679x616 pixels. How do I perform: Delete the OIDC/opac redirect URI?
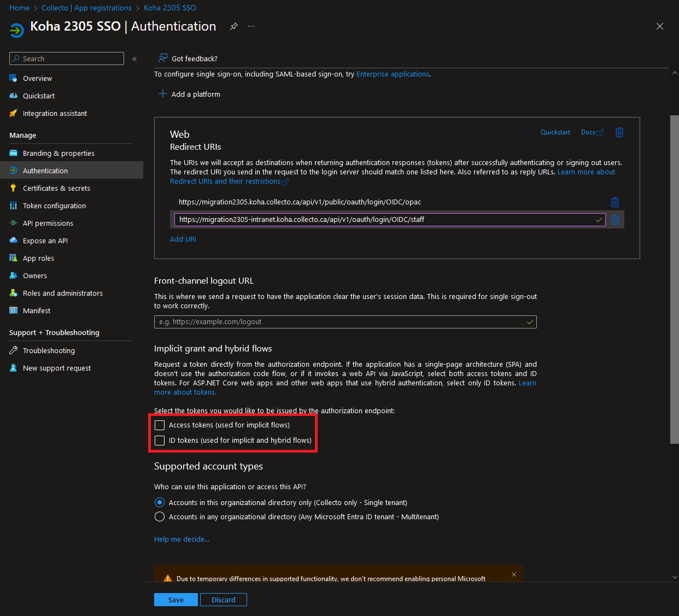(615, 202)
